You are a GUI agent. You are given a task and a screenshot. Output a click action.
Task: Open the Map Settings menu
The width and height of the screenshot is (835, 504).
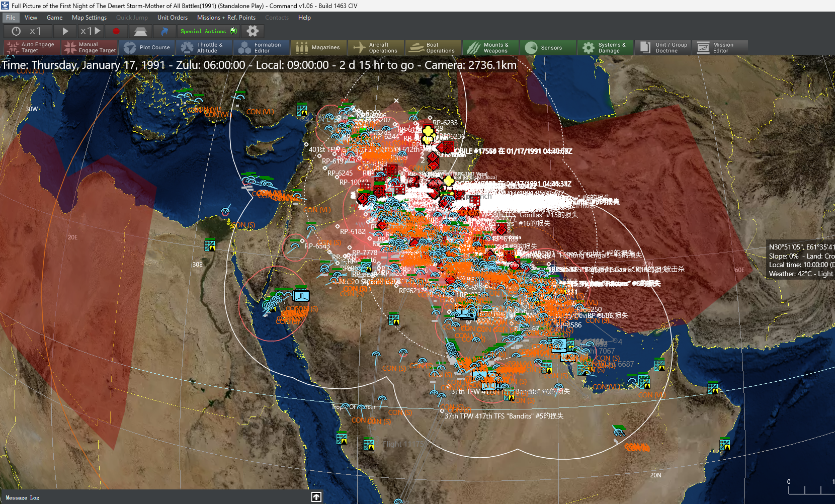pos(89,18)
